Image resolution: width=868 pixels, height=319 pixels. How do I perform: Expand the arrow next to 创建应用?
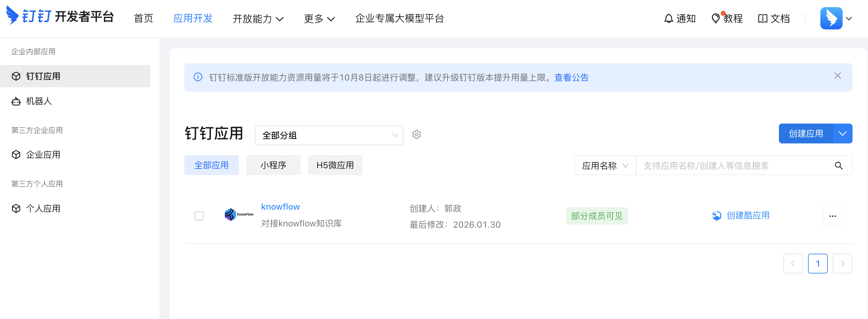(842, 133)
